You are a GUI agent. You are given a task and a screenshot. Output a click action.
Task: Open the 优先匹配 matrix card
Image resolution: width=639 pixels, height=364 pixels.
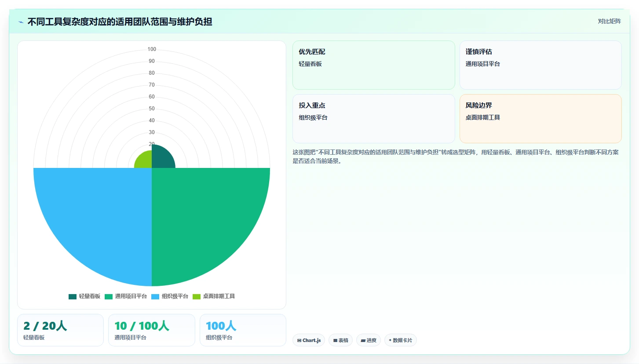pyautogui.click(x=374, y=65)
